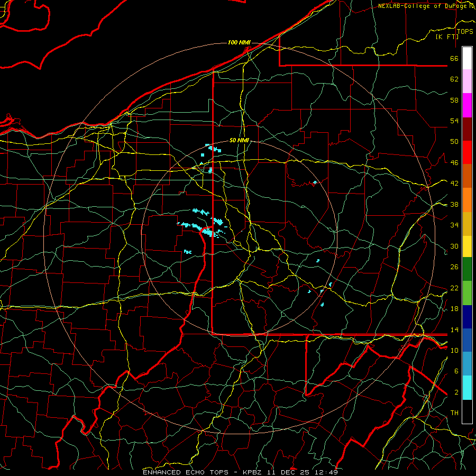Click the 'TH' threshold legend label

click(454, 413)
